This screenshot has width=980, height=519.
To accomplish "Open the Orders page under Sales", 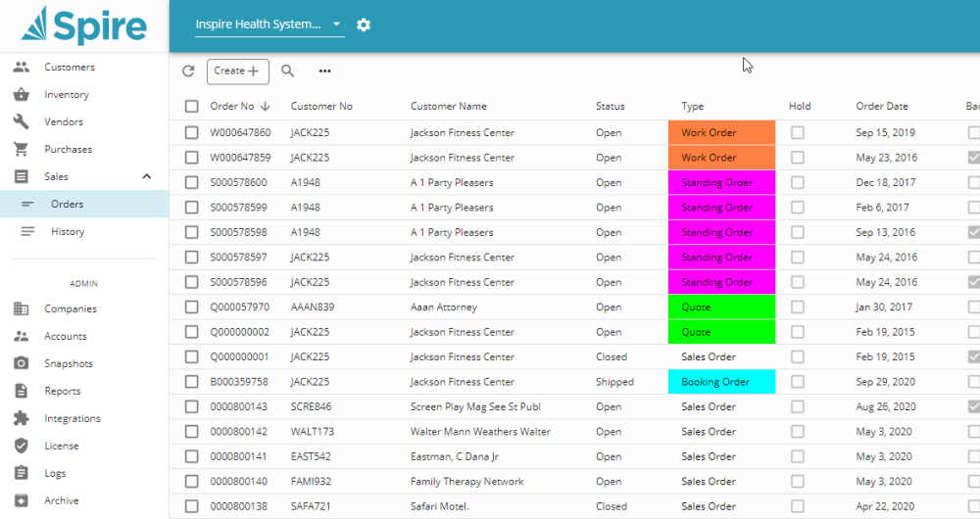I will (84, 205).
